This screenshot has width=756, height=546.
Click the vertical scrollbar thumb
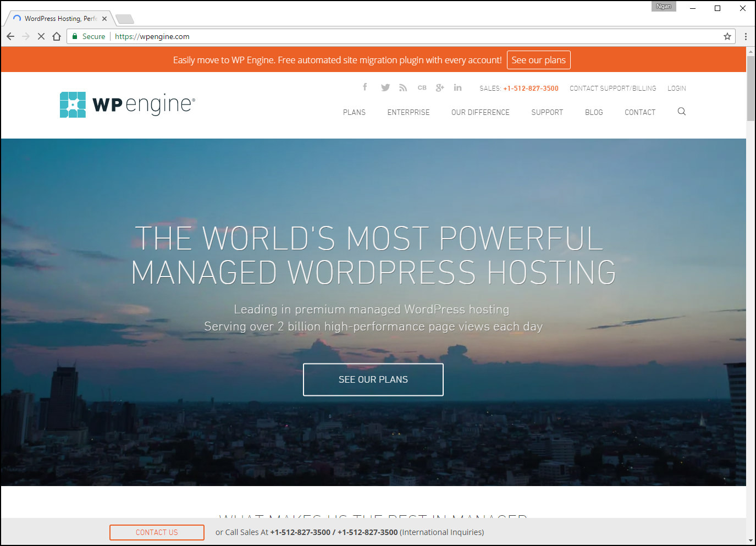click(751, 88)
